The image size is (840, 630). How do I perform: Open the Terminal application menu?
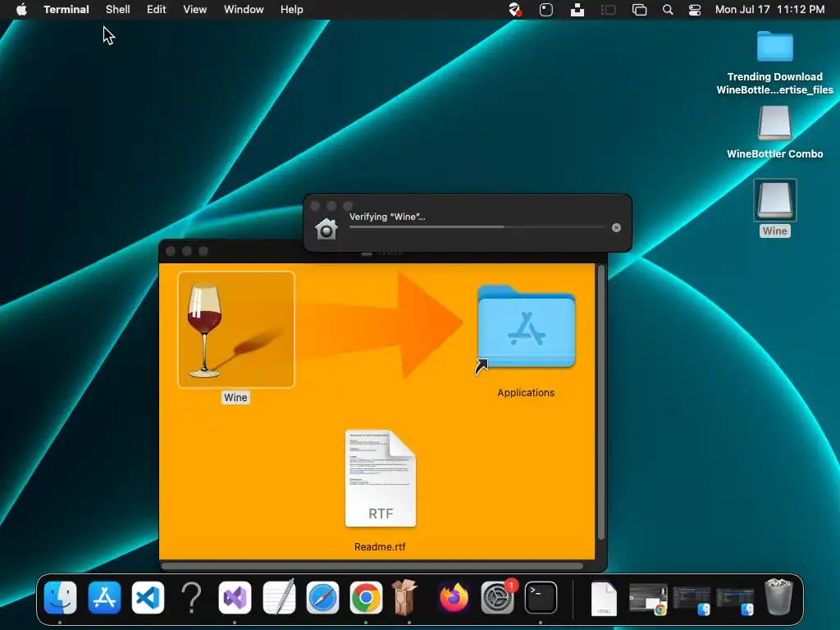[x=66, y=10]
